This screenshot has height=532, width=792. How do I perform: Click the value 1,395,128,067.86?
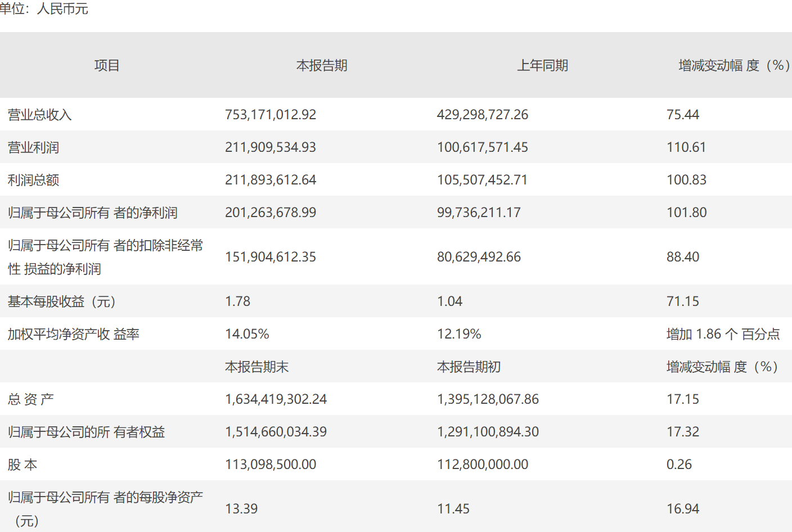pyautogui.click(x=488, y=399)
